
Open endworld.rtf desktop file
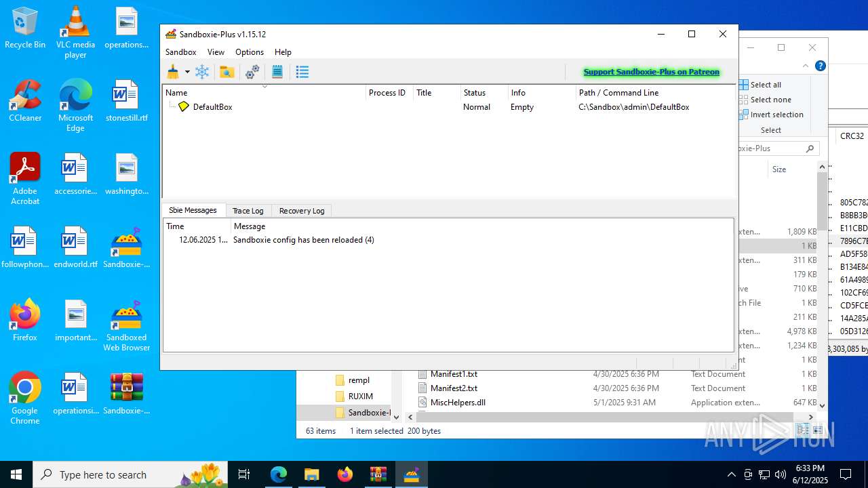(x=75, y=248)
